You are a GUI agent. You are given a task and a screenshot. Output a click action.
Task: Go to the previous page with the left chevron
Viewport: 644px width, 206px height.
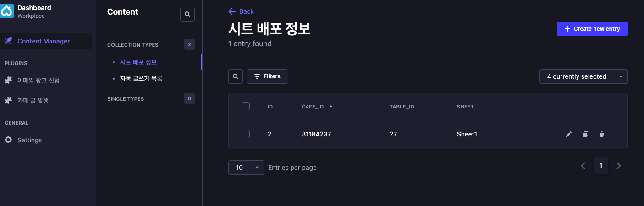tap(583, 166)
